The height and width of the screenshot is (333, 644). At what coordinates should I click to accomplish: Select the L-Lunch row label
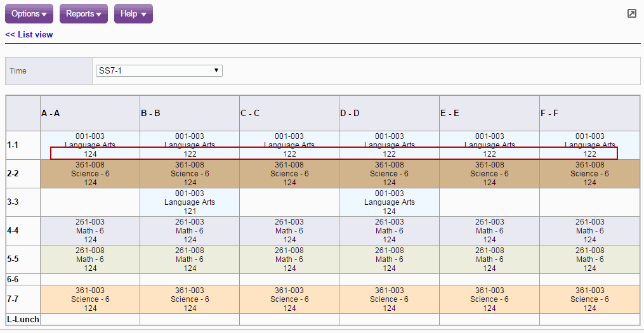click(x=23, y=320)
